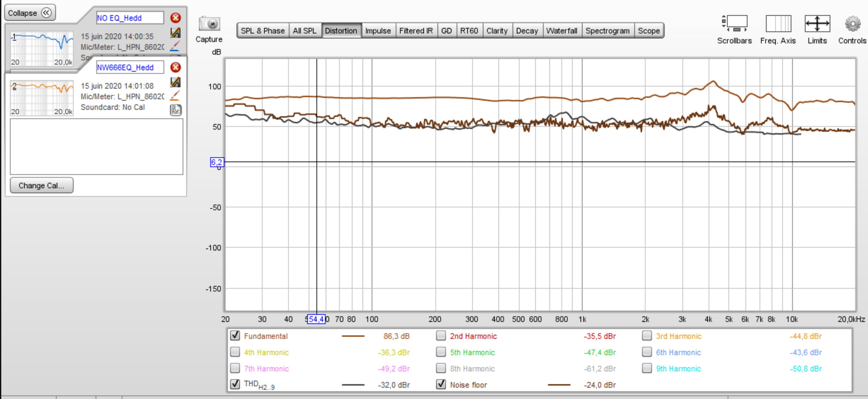Open the Controls gear icon
Screen dimensions: 868x399
pyautogui.click(x=852, y=24)
